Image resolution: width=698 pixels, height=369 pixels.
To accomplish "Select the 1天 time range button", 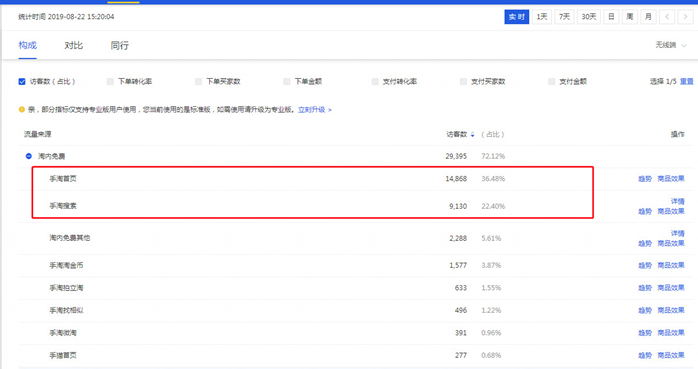I will (542, 17).
